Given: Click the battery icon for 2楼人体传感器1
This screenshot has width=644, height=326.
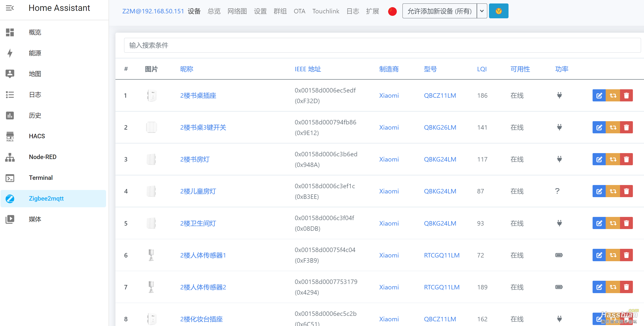Looking at the screenshot, I should 559,255.
